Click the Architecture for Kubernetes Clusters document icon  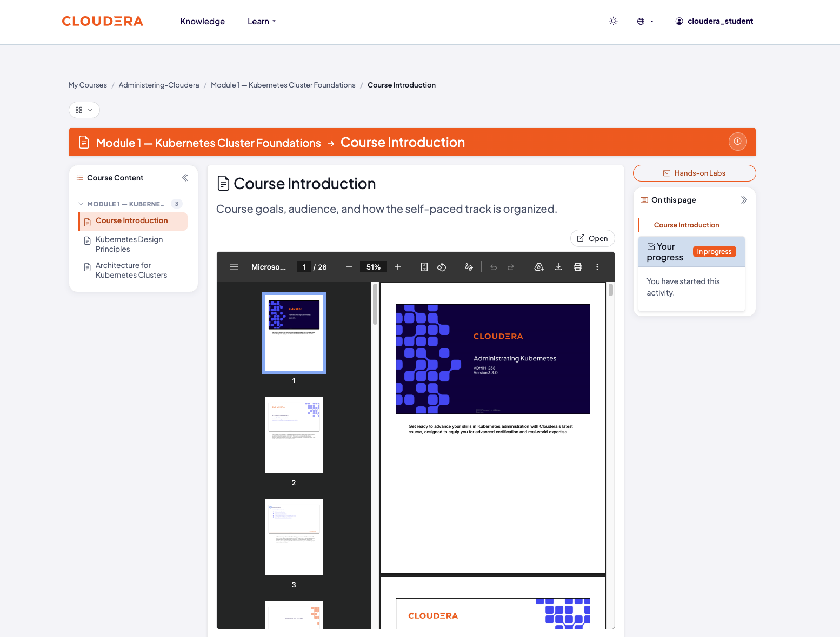(x=87, y=267)
